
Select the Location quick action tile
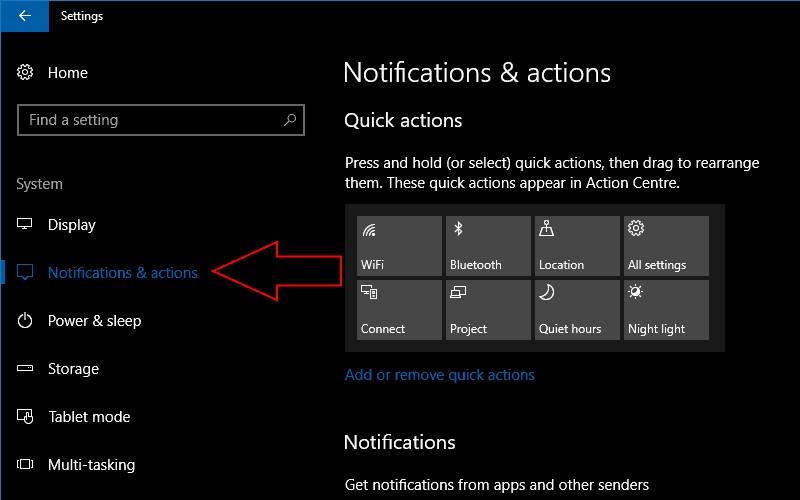click(x=577, y=246)
